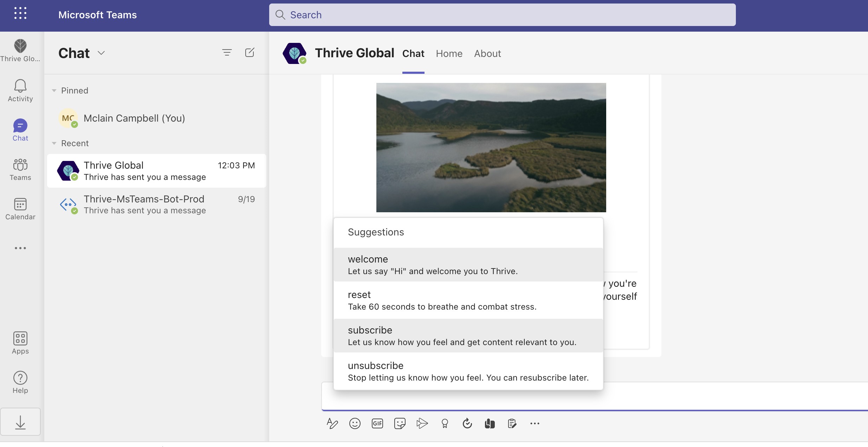
Task: Click the Microsoft Teams title
Action: (97, 15)
